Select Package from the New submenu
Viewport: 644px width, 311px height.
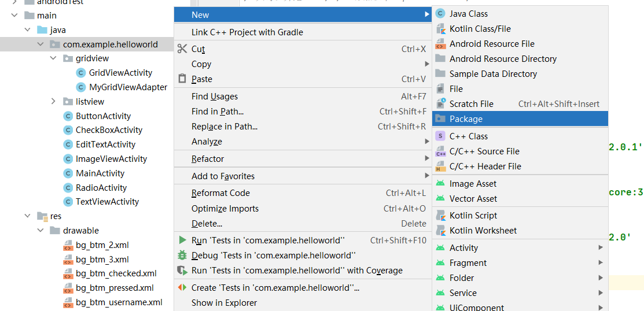click(466, 119)
